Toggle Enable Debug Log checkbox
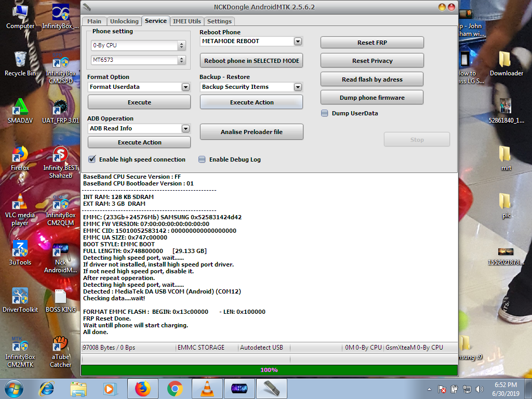Screen dimensions: 532x399 202,159
